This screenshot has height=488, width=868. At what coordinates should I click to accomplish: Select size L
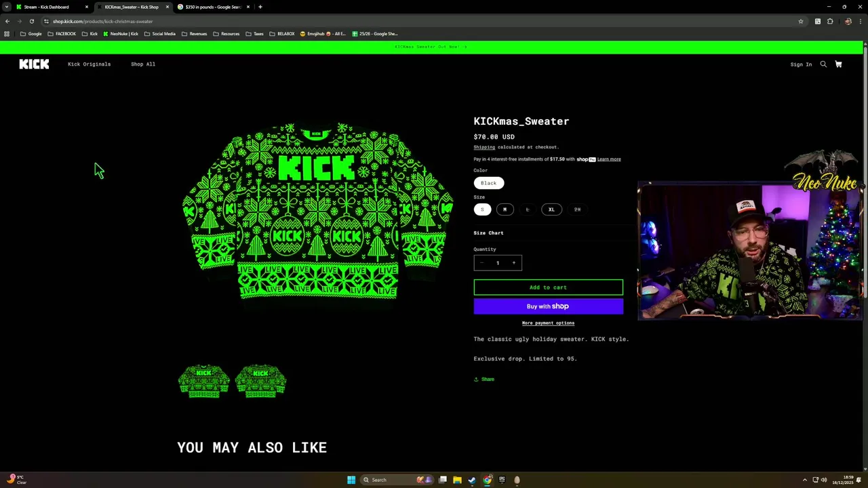click(x=528, y=209)
